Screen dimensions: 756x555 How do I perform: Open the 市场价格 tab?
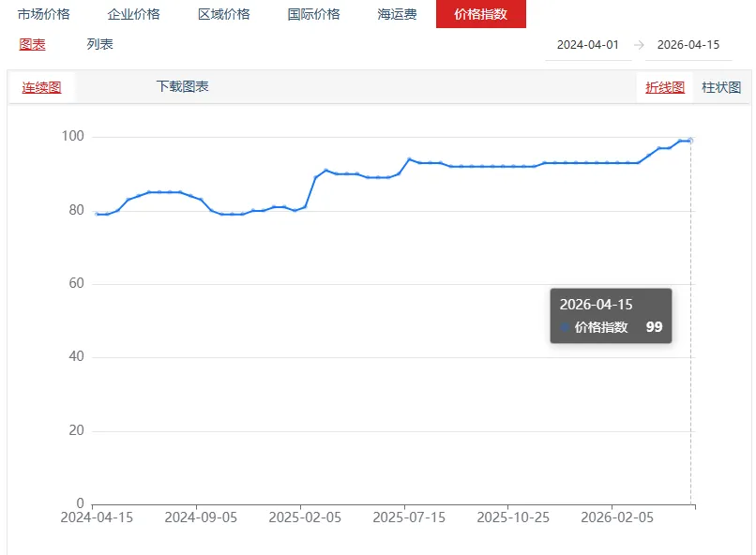(x=44, y=14)
